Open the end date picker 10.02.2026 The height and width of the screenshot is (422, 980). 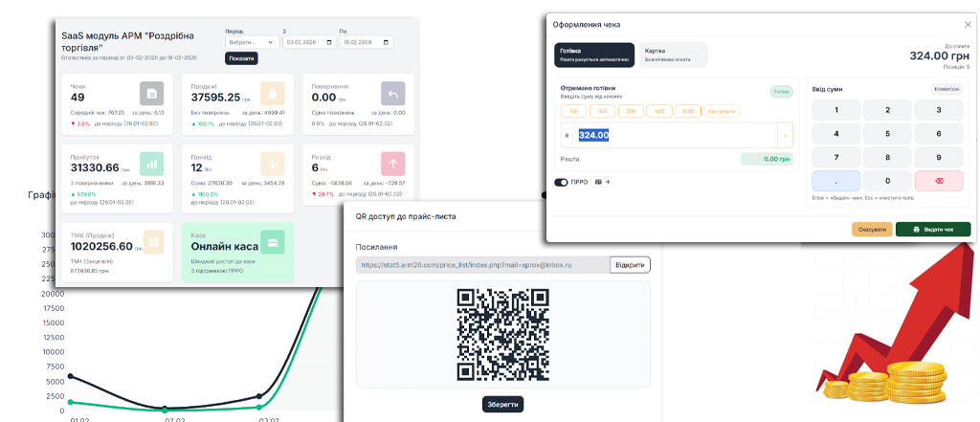367,42
